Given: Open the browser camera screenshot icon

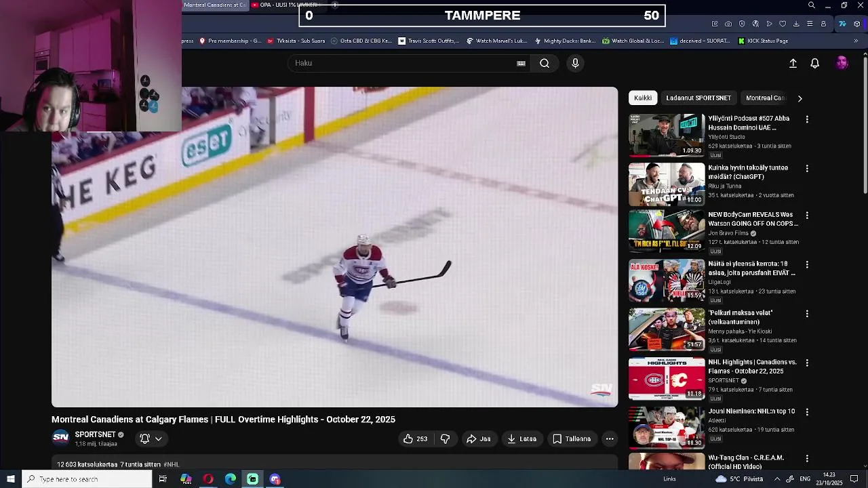Looking at the screenshot, I should (x=728, y=24).
